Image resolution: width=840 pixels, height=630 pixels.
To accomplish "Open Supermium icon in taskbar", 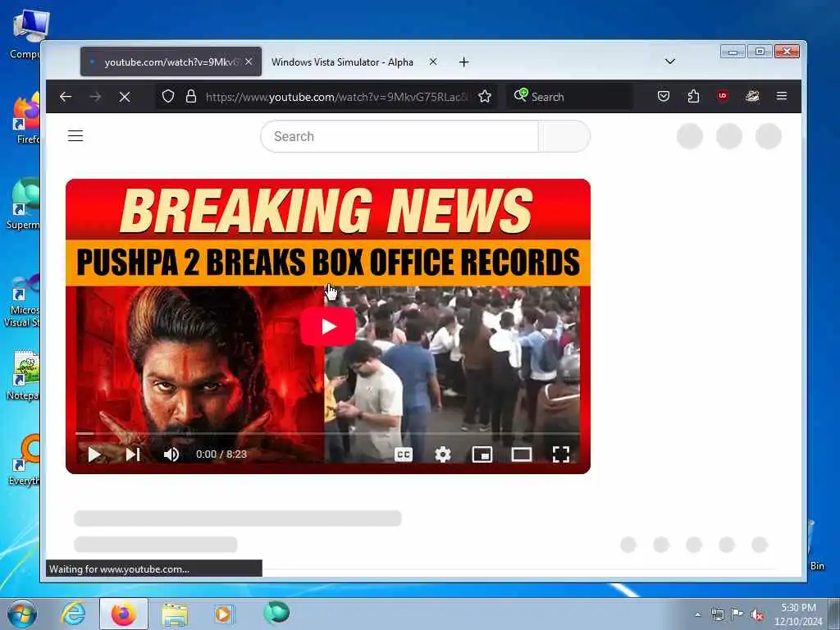I will tap(276, 613).
